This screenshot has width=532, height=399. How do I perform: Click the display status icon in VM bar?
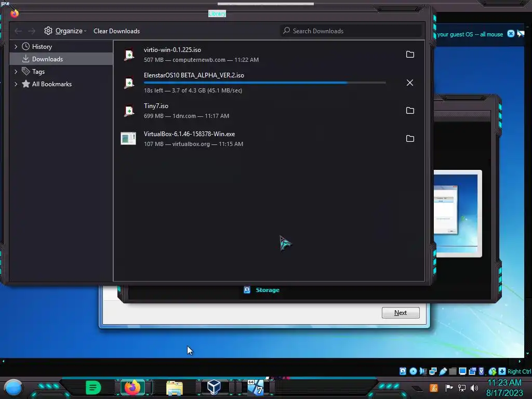pyautogui.click(x=462, y=371)
